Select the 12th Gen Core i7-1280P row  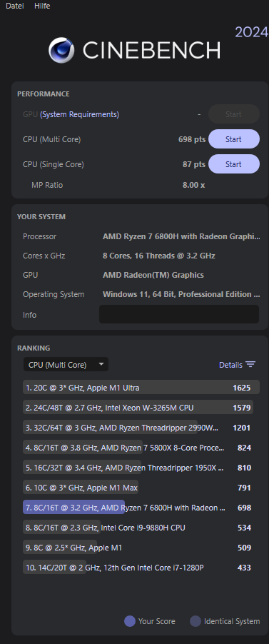[x=141, y=567]
